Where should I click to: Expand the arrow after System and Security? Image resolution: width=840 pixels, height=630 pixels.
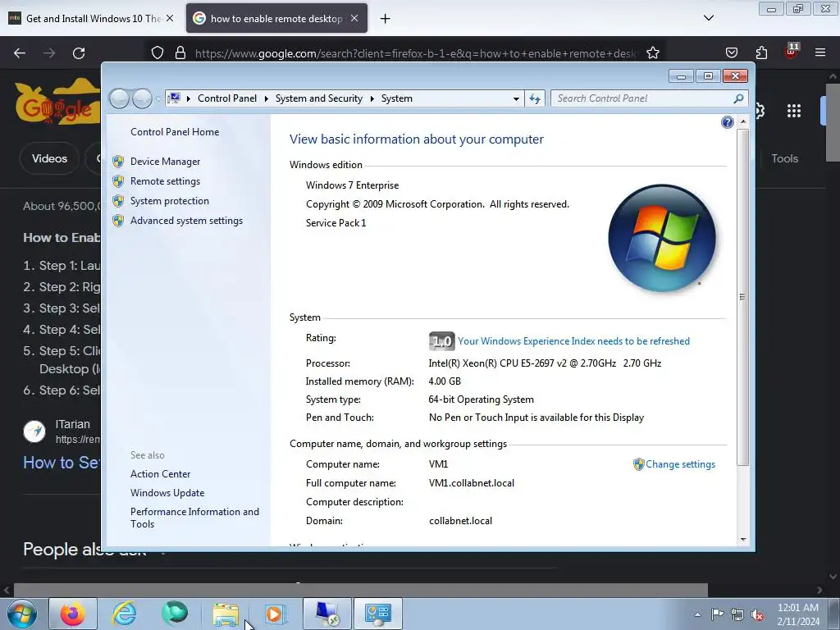pyautogui.click(x=372, y=98)
